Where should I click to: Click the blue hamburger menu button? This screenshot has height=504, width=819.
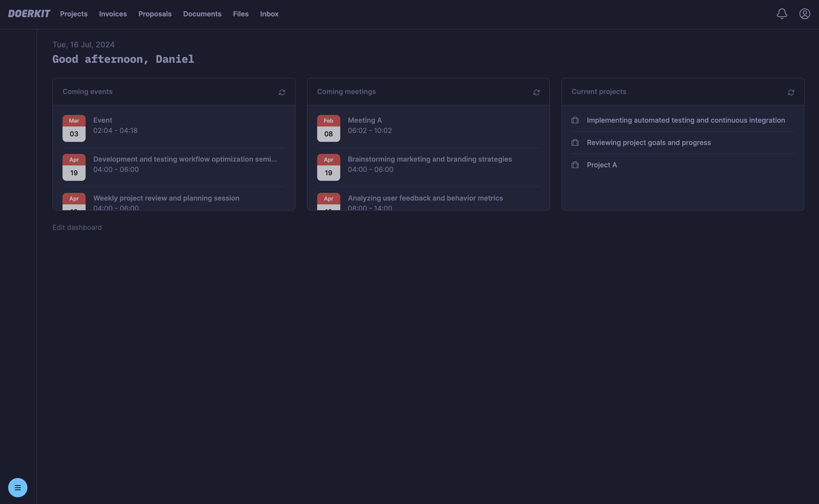coord(18,487)
